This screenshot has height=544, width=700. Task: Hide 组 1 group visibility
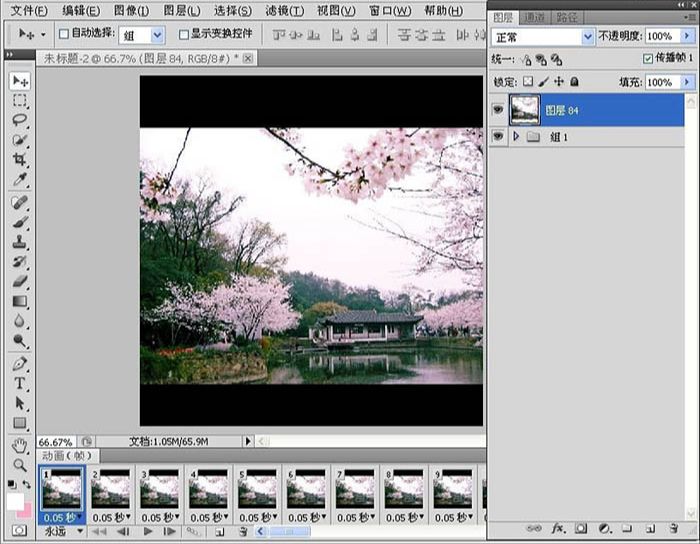coord(498,136)
